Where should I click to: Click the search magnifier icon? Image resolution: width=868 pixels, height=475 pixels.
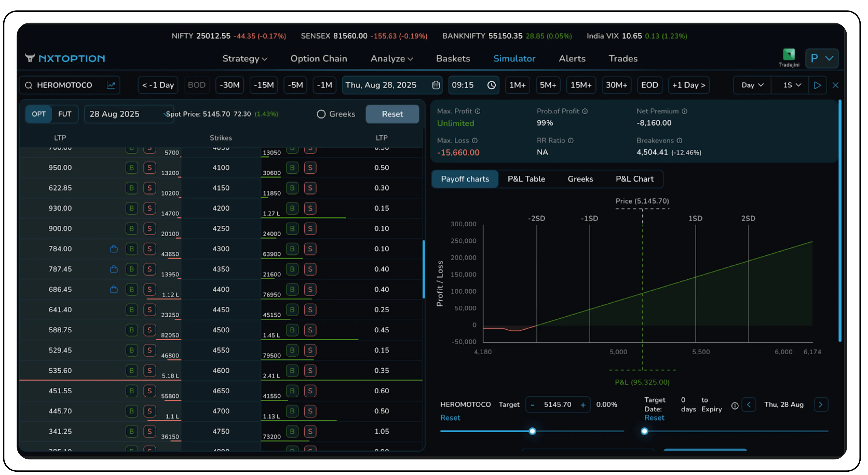(x=29, y=85)
